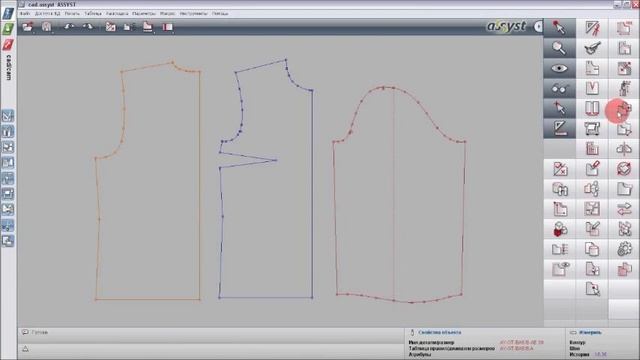Open the piece hierarchy tree icon
Viewport: 640px width, 360px height.
tap(592, 189)
